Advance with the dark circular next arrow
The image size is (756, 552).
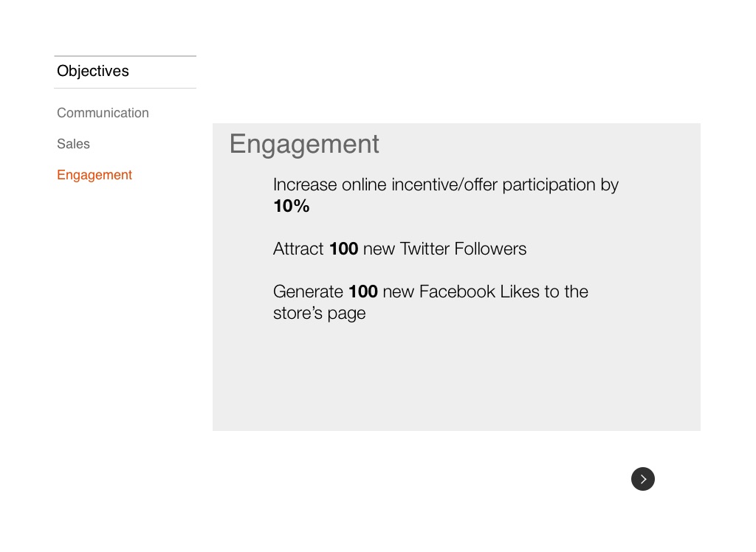[x=643, y=479]
